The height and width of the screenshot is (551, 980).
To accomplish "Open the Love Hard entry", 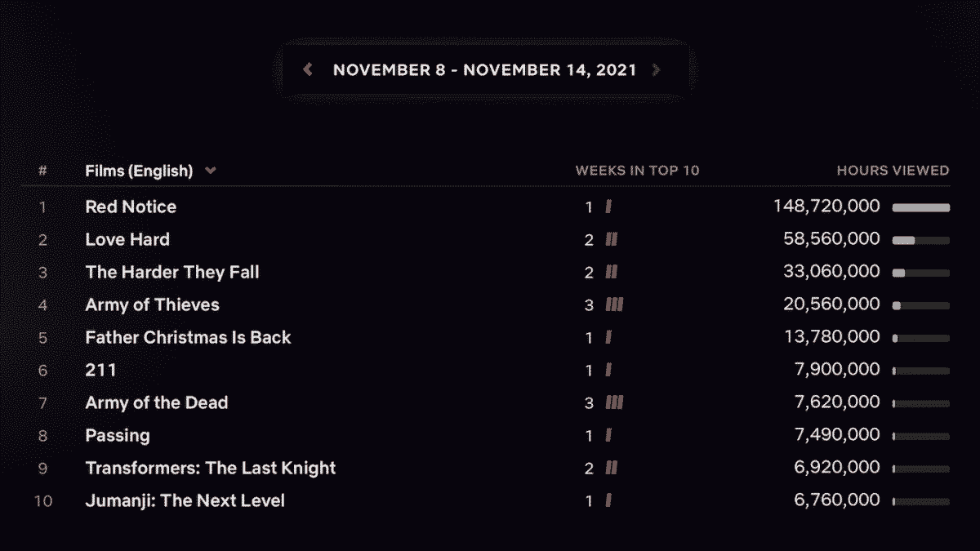I will pos(127,240).
